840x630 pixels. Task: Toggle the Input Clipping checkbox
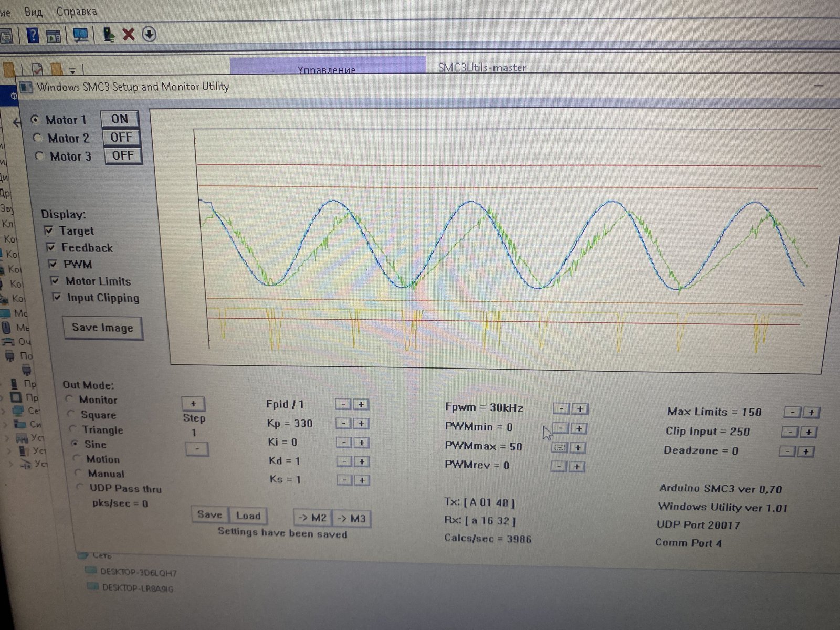pyautogui.click(x=57, y=297)
